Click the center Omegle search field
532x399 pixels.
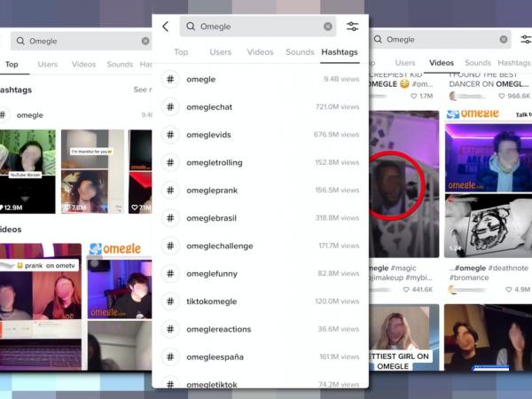pos(257,27)
